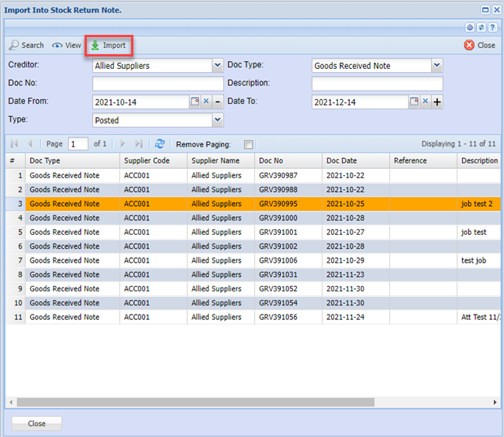Increase Date To with the plus button
Image resolution: width=504 pixels, height=437 pixels.
[x=437, y=102]
